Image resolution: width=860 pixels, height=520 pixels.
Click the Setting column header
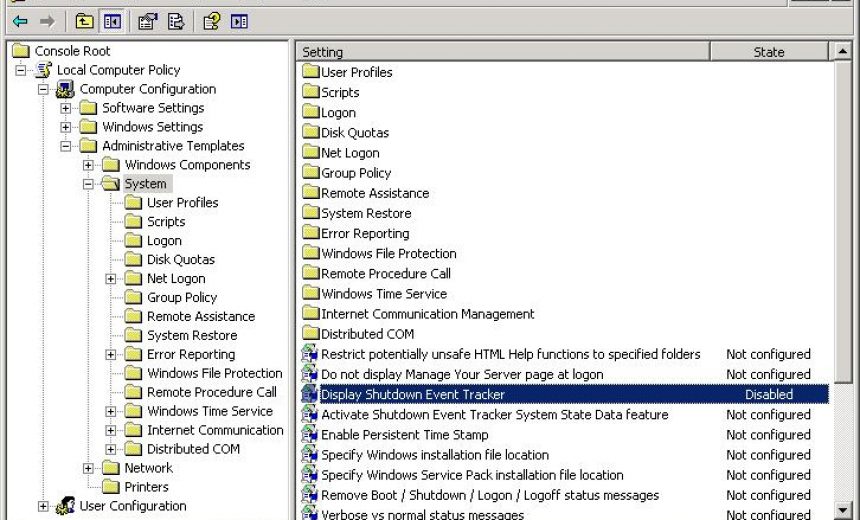click(x=502, y=52)
